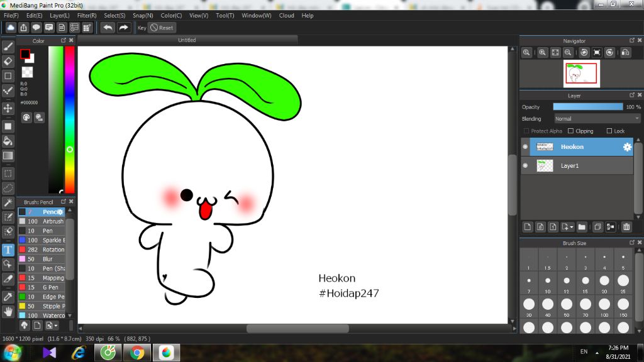The width and height of the screenshot is (644, 362).
Task: Open the Snap menu
Action: tap(143, 16)
